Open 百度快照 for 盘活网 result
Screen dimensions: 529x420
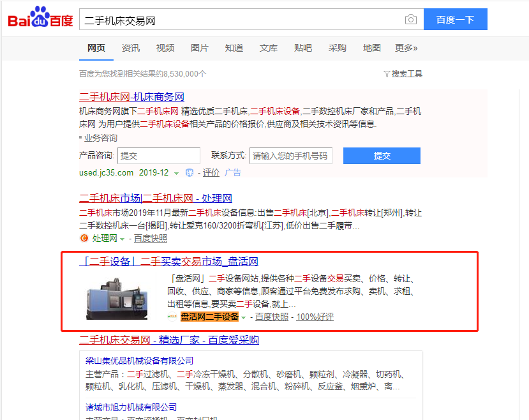click(272, 317)
